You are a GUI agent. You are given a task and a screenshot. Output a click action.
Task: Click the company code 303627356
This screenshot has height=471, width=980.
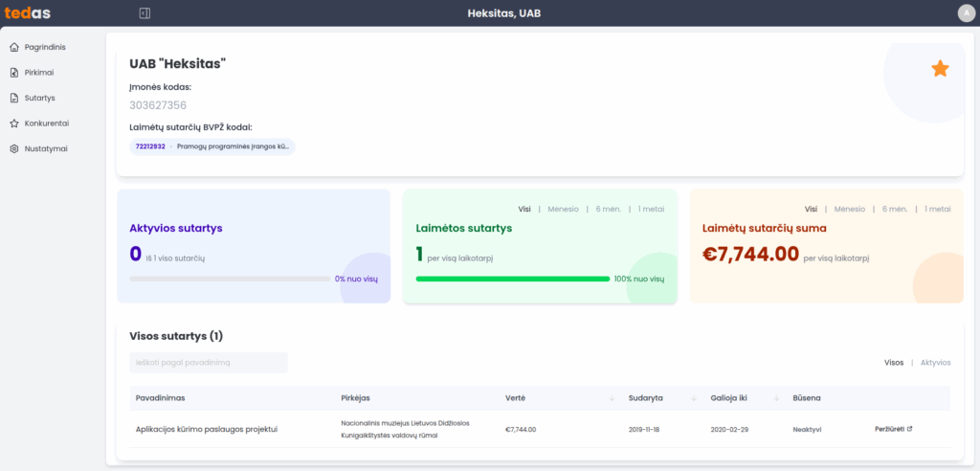158,105
